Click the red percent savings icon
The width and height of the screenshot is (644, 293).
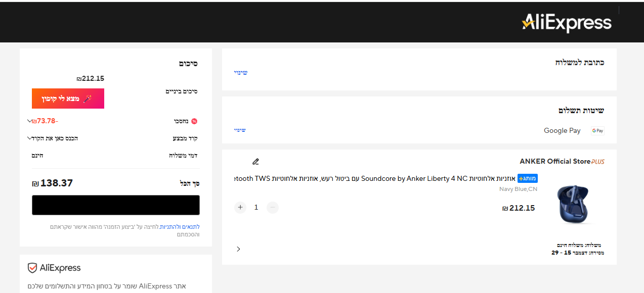(x=194, y=121)
